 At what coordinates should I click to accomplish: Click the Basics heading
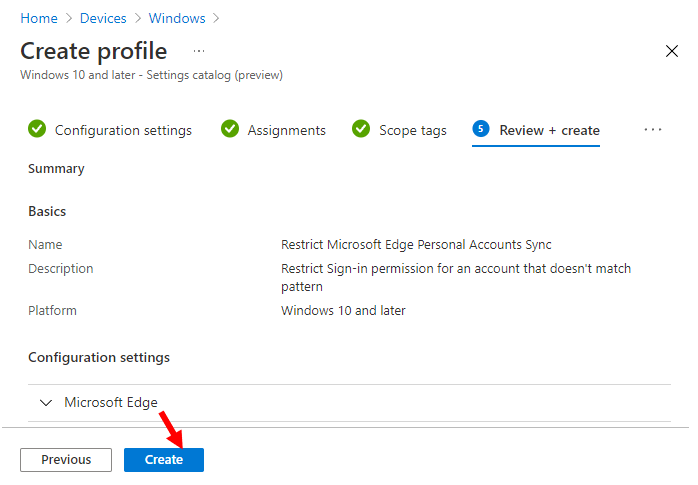(x=47, y=211)
